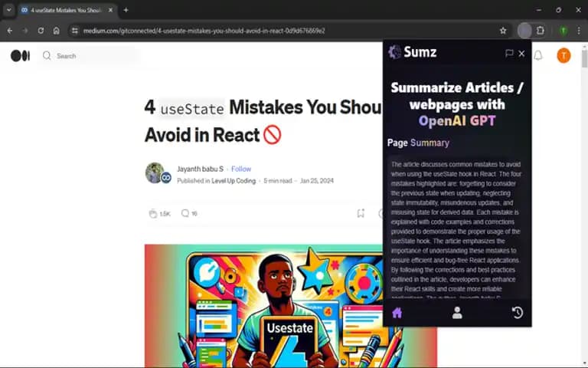Click the Page Summary heading
This screenshot has height=368, width=588.
(x=418, y=143)
